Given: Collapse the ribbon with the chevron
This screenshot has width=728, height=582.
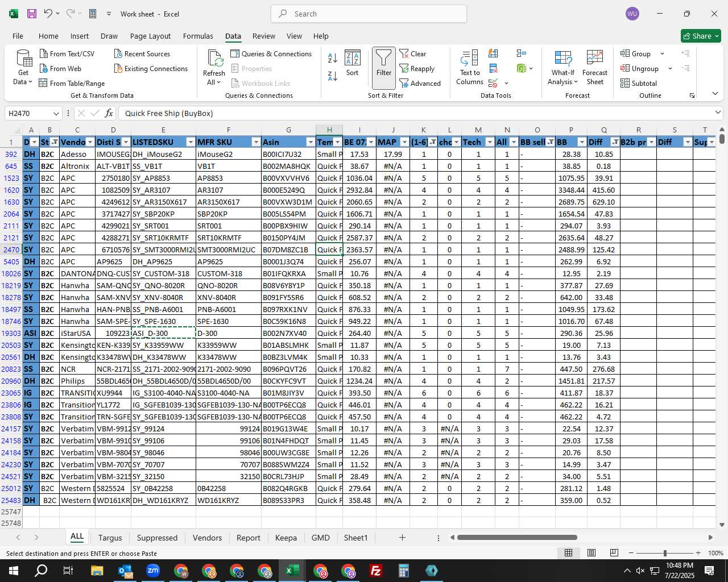Looking at the screenshot, I should [x=715, y=94].
